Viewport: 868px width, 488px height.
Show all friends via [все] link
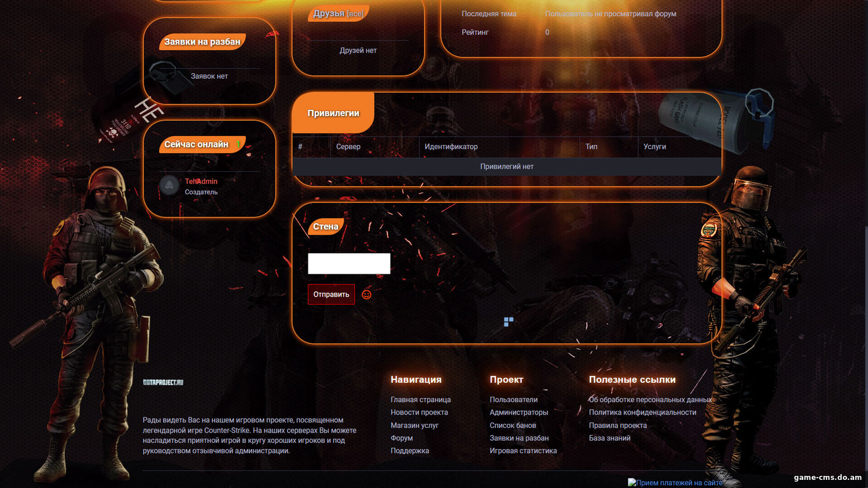coord(355,14)
